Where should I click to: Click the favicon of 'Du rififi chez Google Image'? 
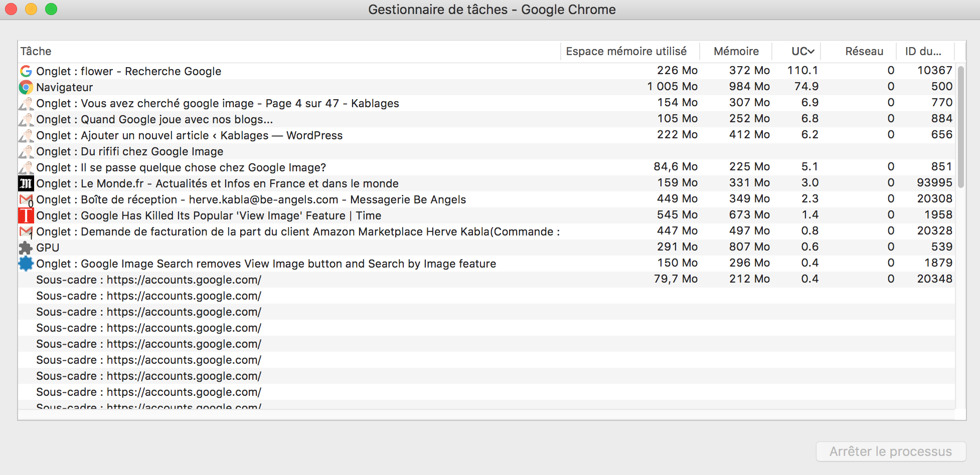tap(26, 151)
